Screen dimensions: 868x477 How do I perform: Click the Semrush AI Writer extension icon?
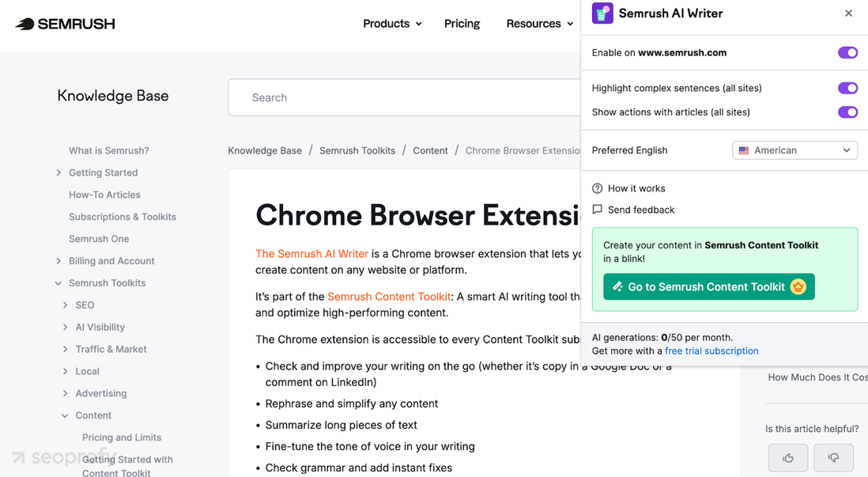coord(602,13)
